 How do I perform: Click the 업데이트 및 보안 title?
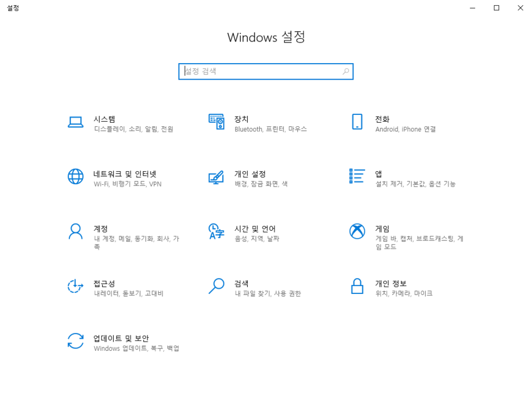point(121,339)
